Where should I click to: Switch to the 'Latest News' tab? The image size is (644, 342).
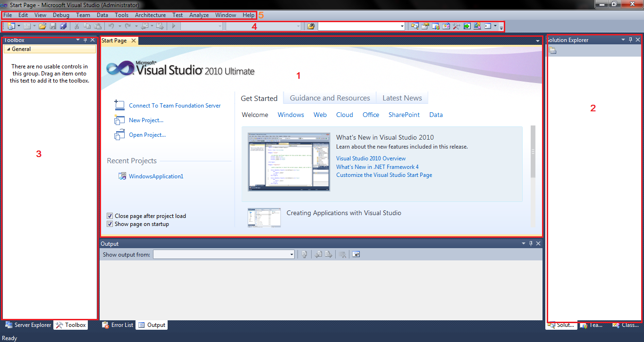point(402,98)
